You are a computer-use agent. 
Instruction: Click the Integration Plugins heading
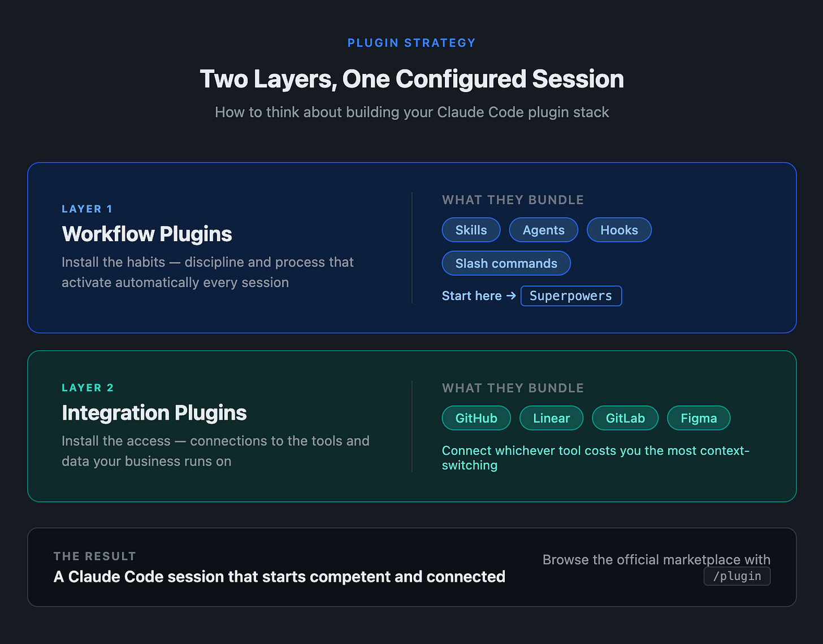(x=154, y=413)
